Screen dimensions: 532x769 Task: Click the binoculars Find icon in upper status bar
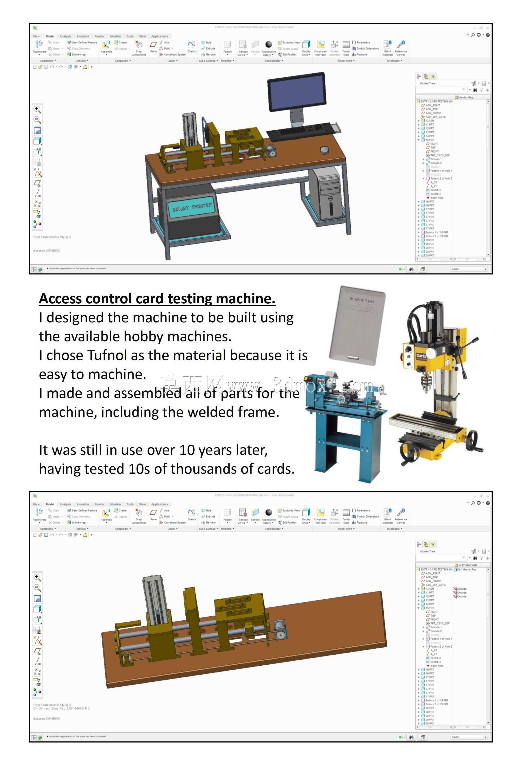[411, 269]
